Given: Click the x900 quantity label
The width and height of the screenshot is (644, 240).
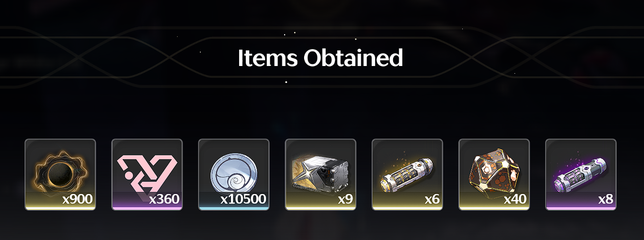Looking at the screenshot, I should 77,199.
